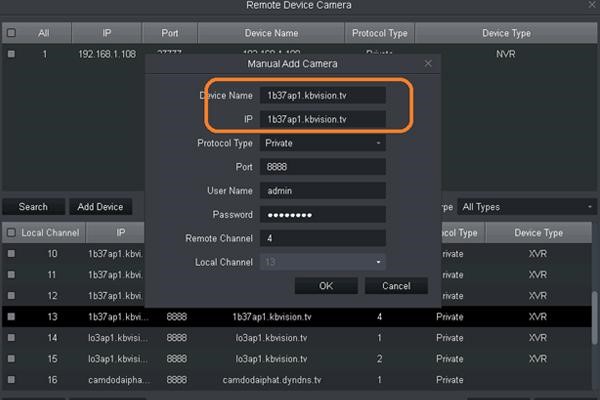Click XVR device type in row 10
This screenshot has height=400, width=600.
[x=538, y=254]
